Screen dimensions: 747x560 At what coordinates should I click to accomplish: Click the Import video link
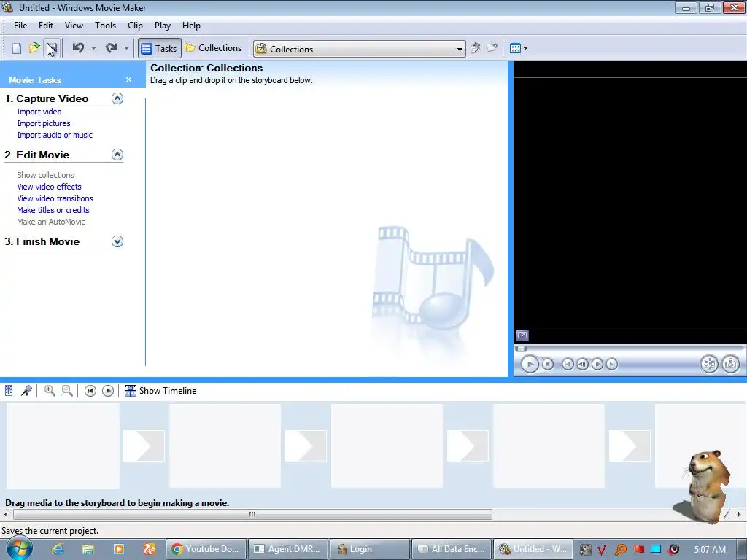pyautogui.click(x=39, y=112)
